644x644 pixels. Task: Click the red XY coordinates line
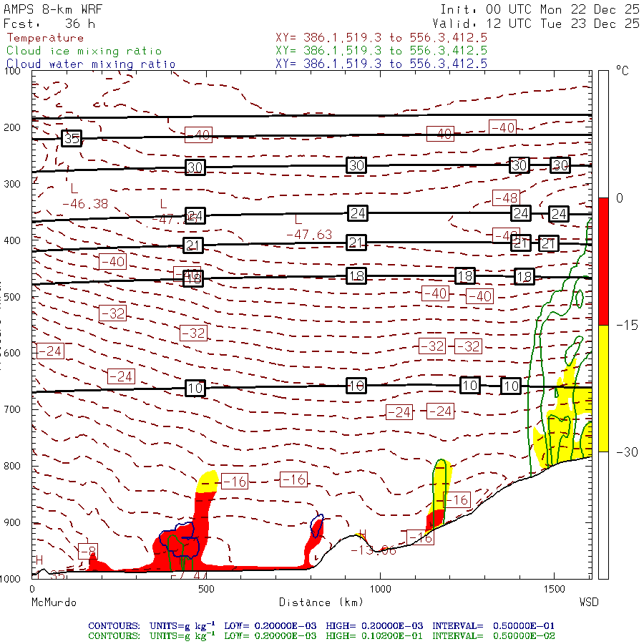tap(381, 38)
